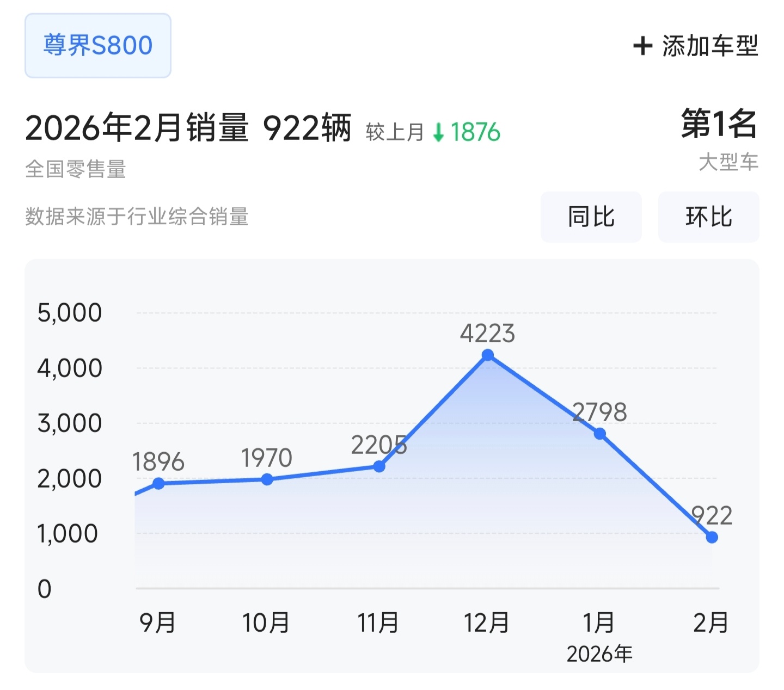Viewport: 784px width, 690px height.
Task: Click the 1,000 y-axis label
Action: coord(68,534)
